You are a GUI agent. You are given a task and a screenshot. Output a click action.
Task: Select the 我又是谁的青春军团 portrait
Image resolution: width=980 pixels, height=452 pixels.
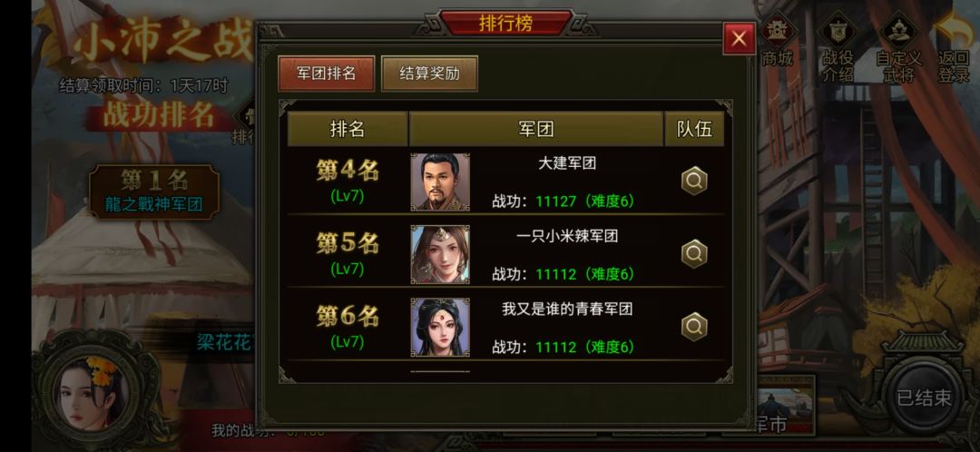coord(440,327)
